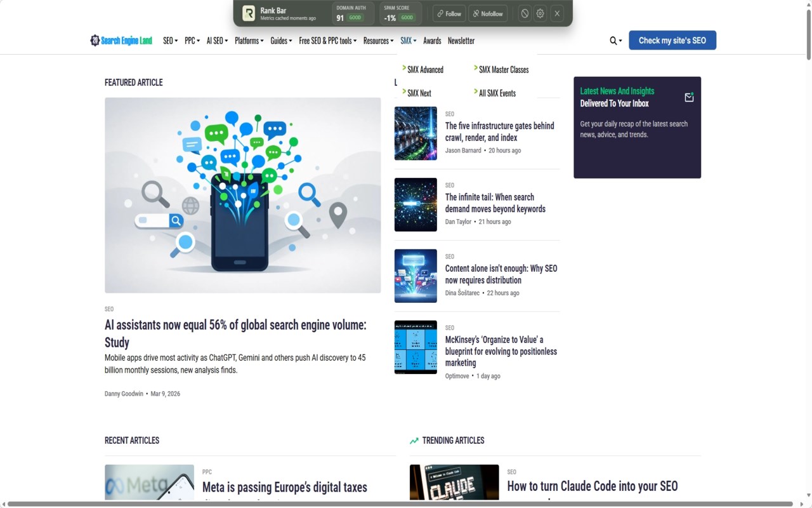Go to Search Engine Land home logo

(121, 41)
